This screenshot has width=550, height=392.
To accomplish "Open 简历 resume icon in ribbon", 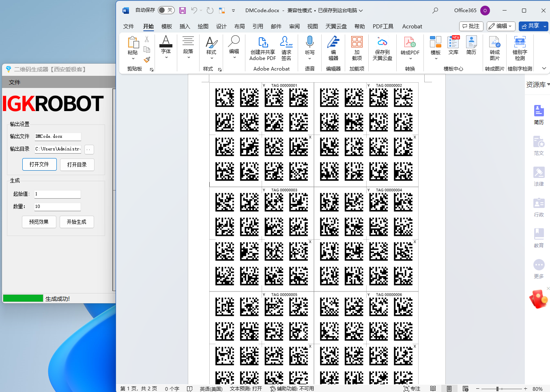I will (x=471, y=45).
